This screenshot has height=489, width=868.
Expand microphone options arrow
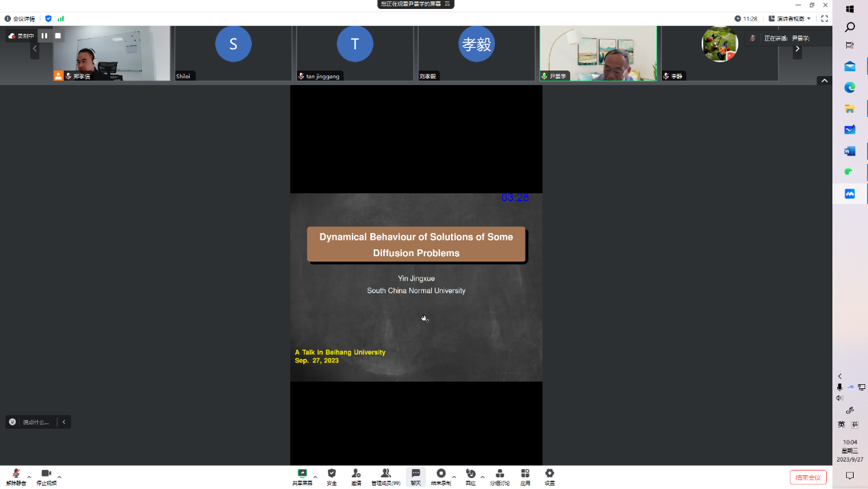click(x=29, y=477)
